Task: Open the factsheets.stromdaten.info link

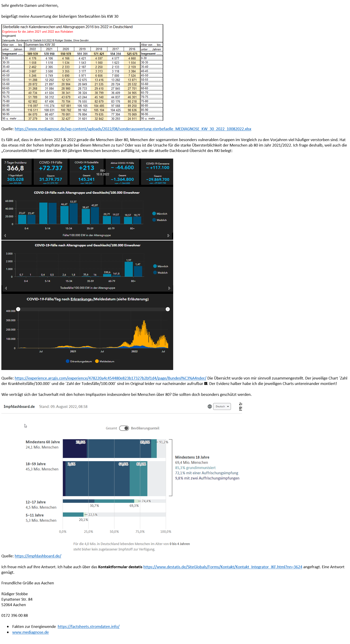Action: coord(89,626)
